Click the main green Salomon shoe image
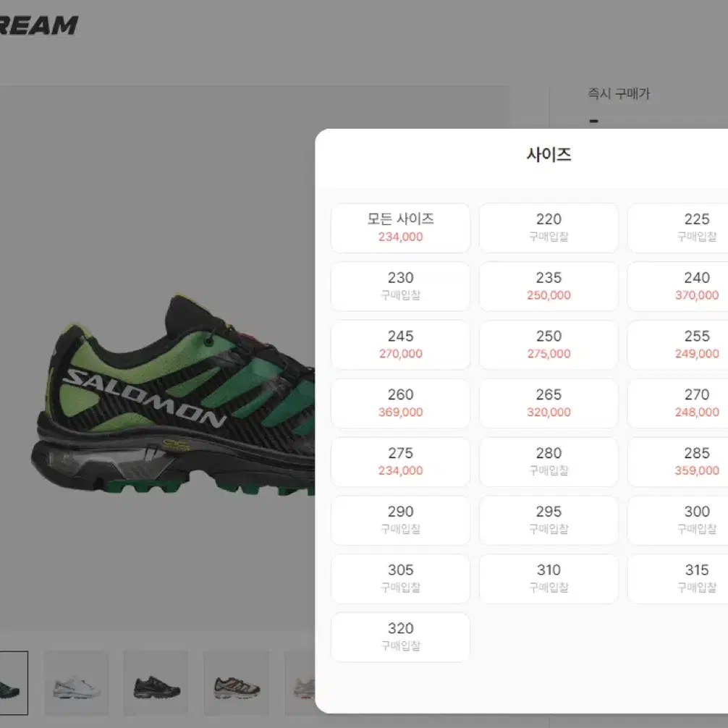 pyautogui.click(x=173, y=394)
